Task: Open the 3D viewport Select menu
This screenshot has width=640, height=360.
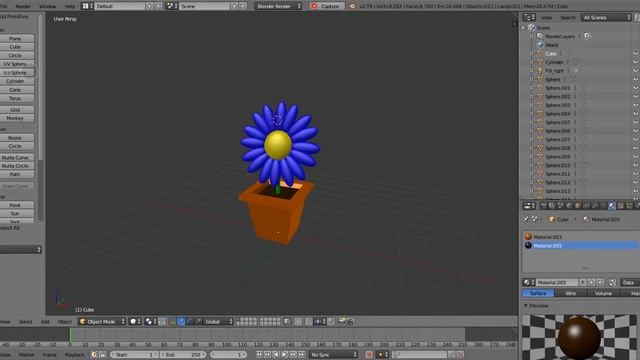Action: pos(25,322)
